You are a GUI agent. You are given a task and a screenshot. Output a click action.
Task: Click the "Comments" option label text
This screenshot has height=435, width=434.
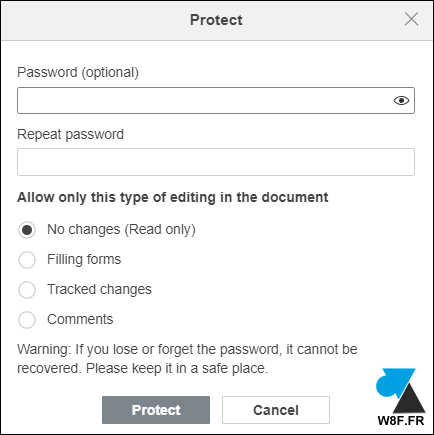tap(80, 319)
